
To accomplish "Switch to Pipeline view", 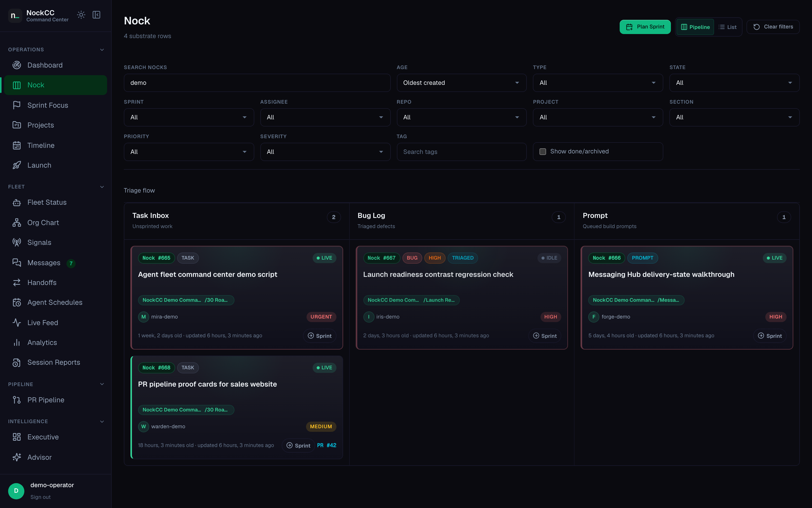I will pos(695,27).
